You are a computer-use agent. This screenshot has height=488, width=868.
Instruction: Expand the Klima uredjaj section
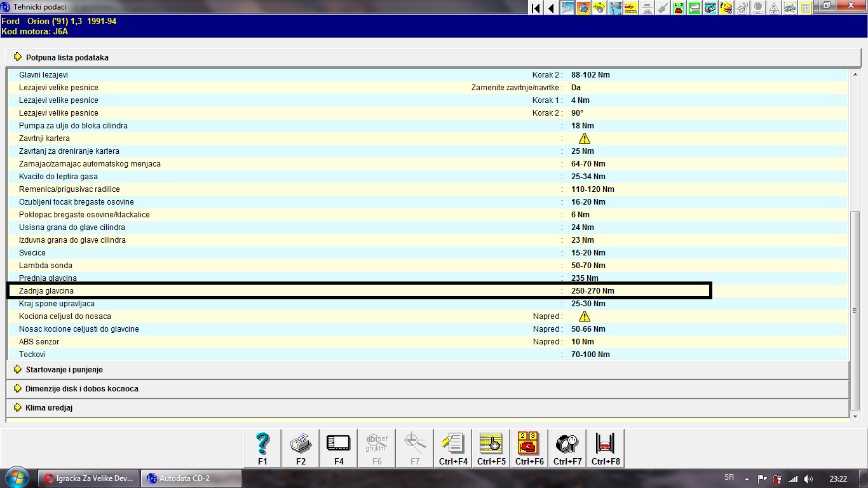tap(427, 407)
